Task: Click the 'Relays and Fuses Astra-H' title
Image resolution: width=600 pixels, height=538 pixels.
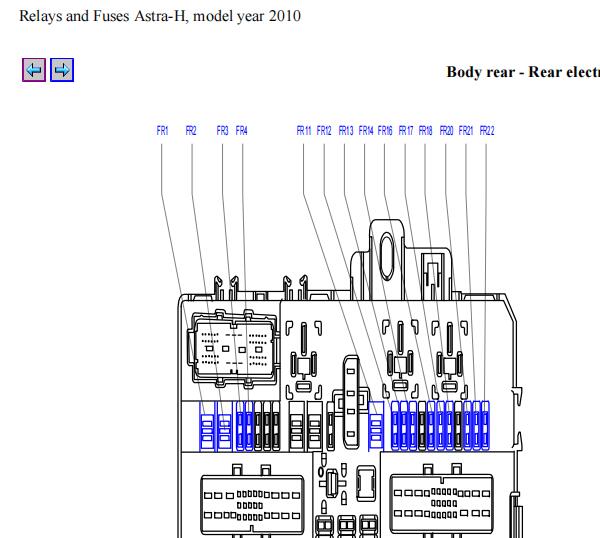Action: pos(160,16)
